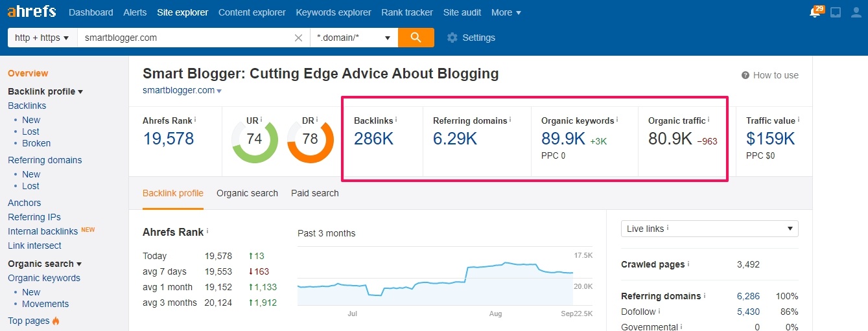
Task: Switch to the Backlink profile tab
Action: (x=173, y=193)
